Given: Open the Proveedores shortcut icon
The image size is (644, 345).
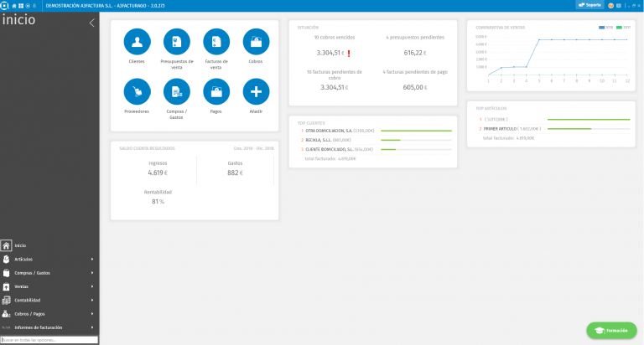Looking at the screenshot, I should [x=137, y=91].
